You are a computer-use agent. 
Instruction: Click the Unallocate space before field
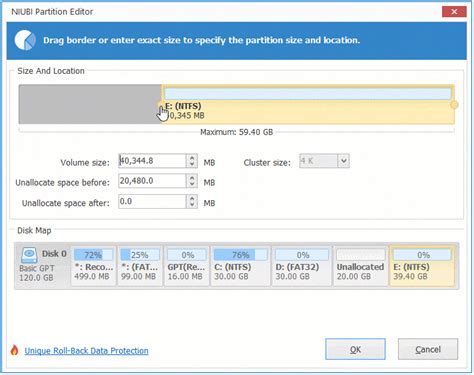152,181
